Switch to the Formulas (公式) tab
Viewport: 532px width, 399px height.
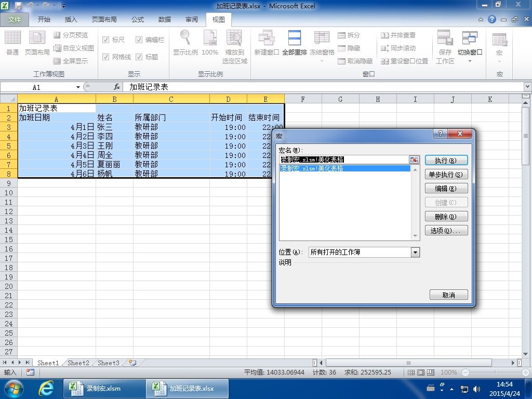tap(137, 20)
